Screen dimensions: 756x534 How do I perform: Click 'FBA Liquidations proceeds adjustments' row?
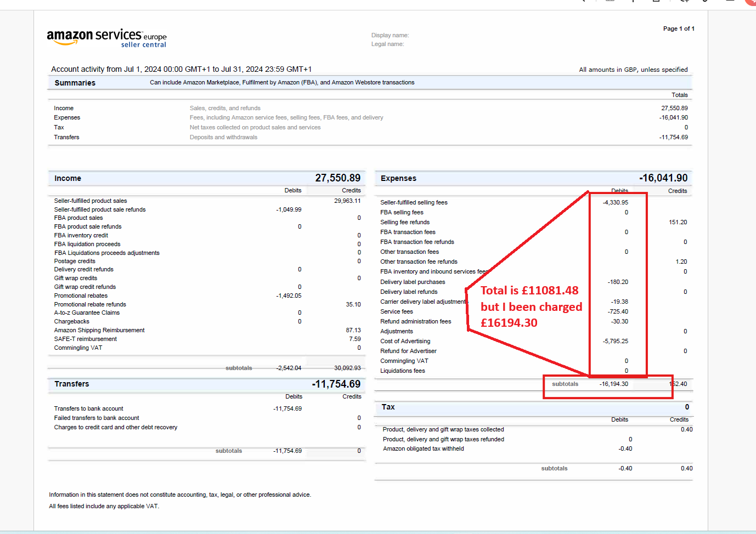tap(107, 253)
